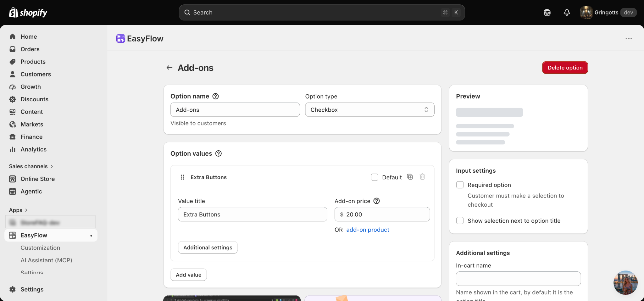Screen dimensions: 644x301
Task: Open Add-on price help icon
Action: [377, 201]
